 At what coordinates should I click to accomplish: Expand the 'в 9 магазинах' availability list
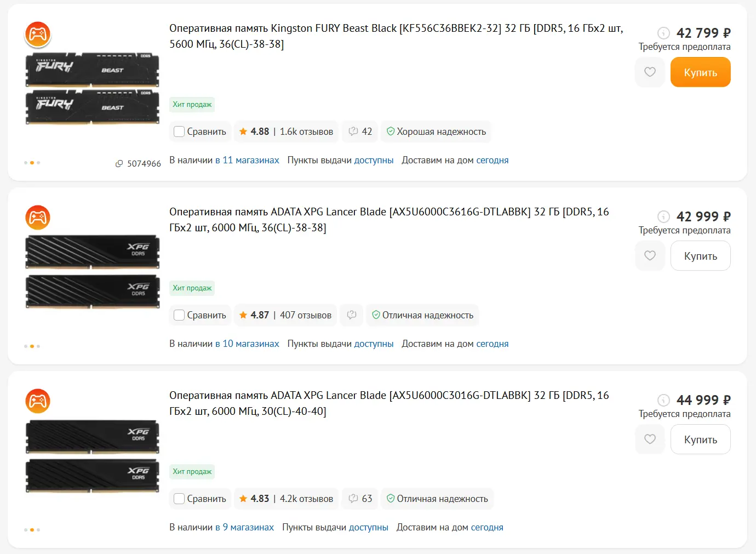[244, 528]
